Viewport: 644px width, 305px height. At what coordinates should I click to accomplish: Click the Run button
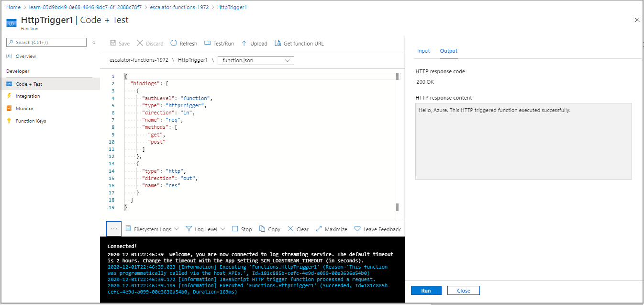pos(425,290)
